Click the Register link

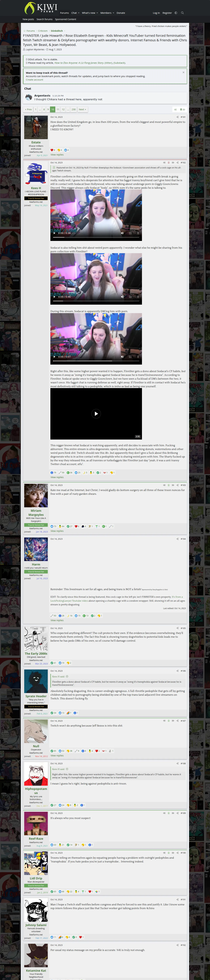click(167, 13)
